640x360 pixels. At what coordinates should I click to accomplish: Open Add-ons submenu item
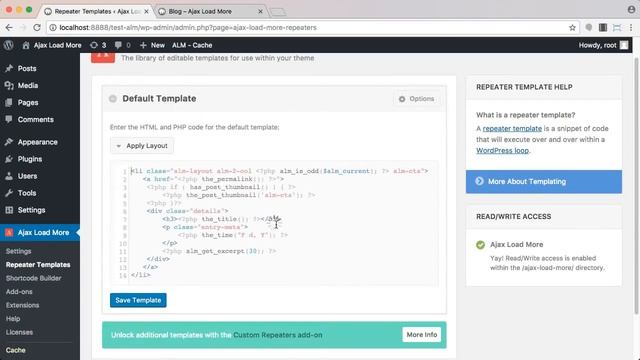click(x=19, y=291)
